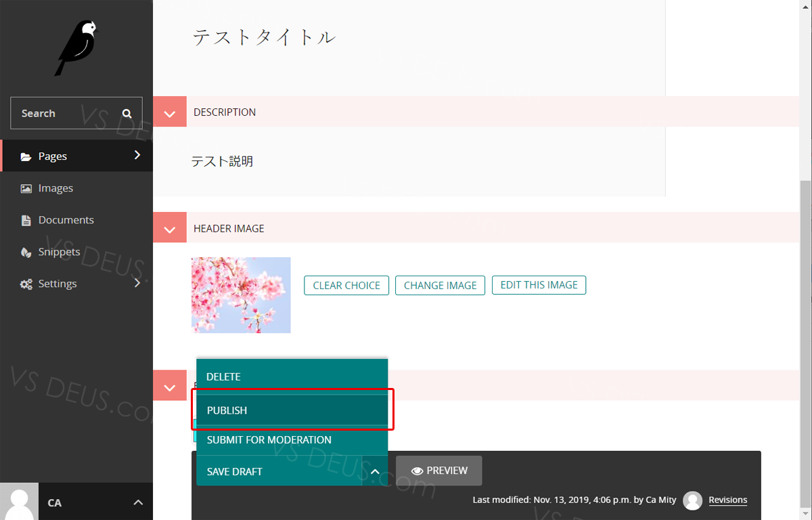The height and width of the screenshot is (520, 812).
Task: Select Delete from the action menu
Action: (292, 376)
